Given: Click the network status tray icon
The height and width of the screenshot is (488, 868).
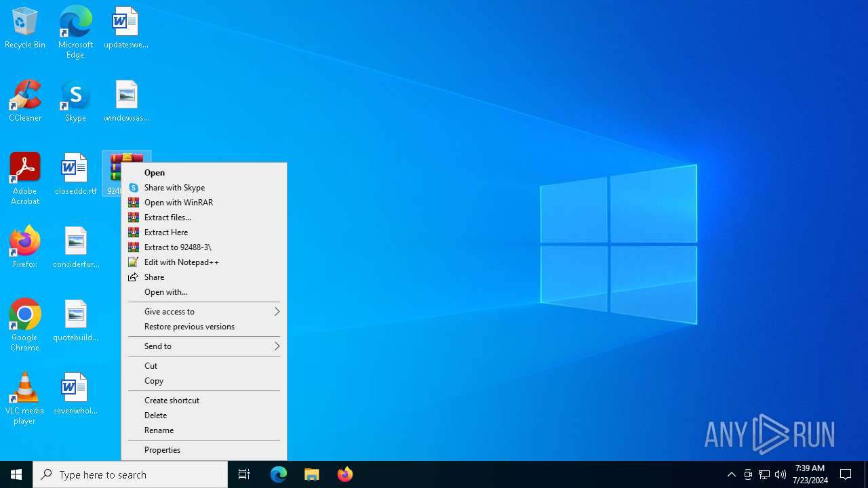Looking at the screenshot, I should point(764,474).
